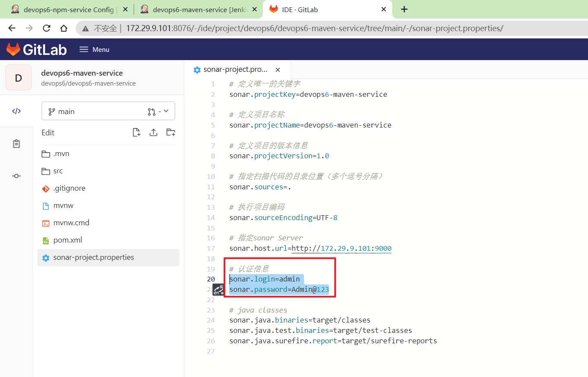The width and height of the screenshot is (588, 377).
Task: Click the sonar.projectKey line in editor
Action: 308,94
